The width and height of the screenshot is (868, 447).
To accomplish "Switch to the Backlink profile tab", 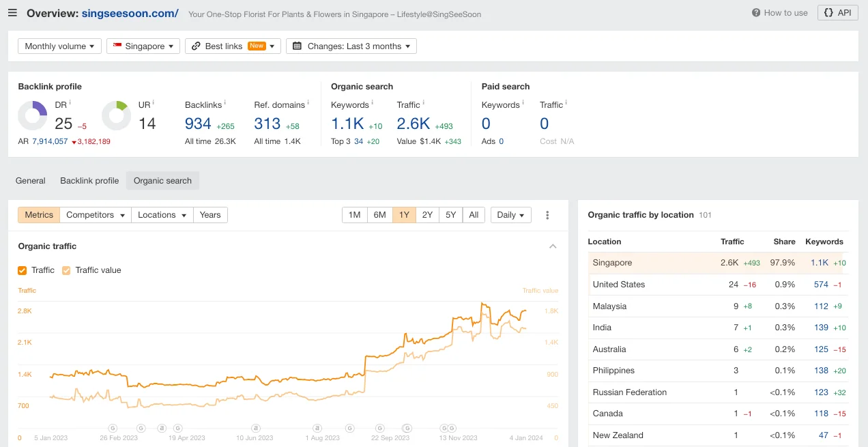I will tap(89, 181).
